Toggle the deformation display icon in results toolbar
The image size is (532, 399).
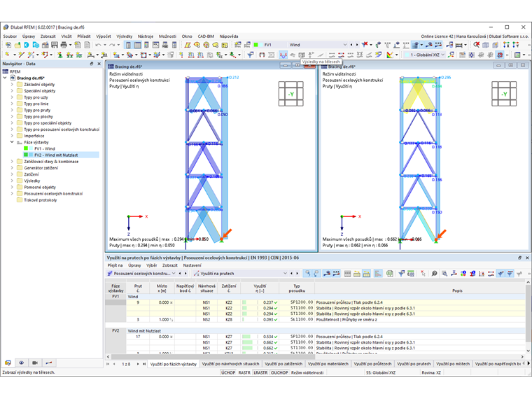pos(283,55)
